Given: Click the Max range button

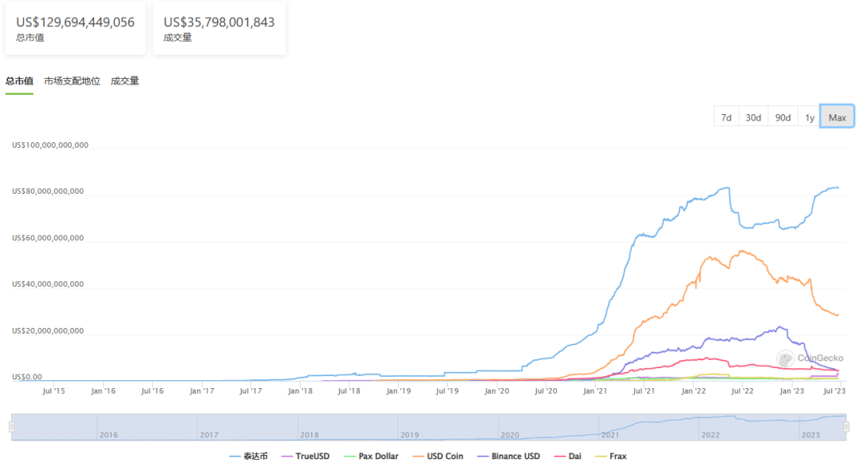Looking at the screenshot, I should click(837, 117).
